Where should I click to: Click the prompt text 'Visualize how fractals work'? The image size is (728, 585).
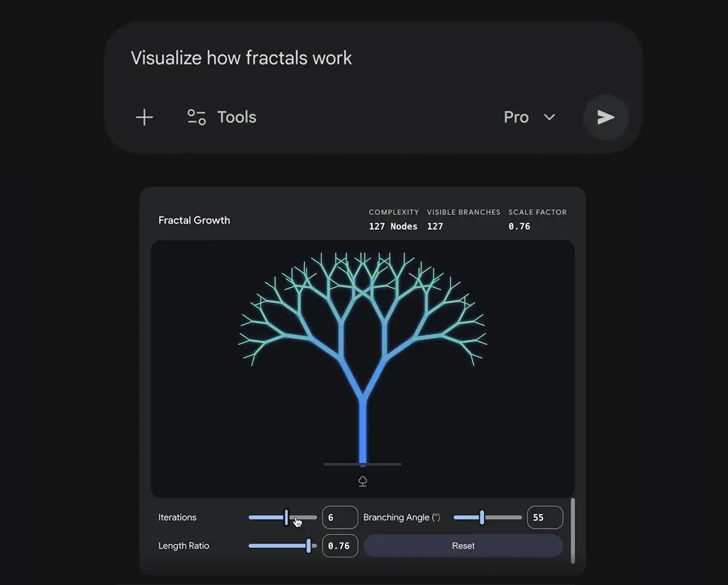(241, 58)
